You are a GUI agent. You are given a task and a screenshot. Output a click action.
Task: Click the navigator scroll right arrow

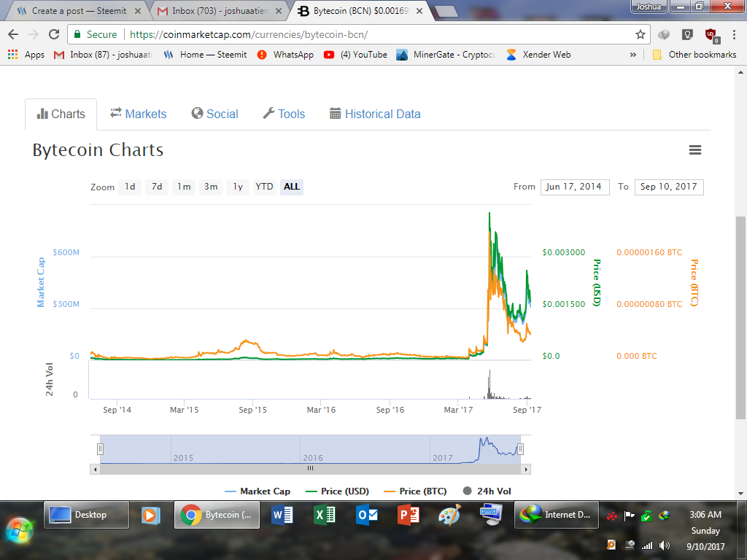point(526,469)
